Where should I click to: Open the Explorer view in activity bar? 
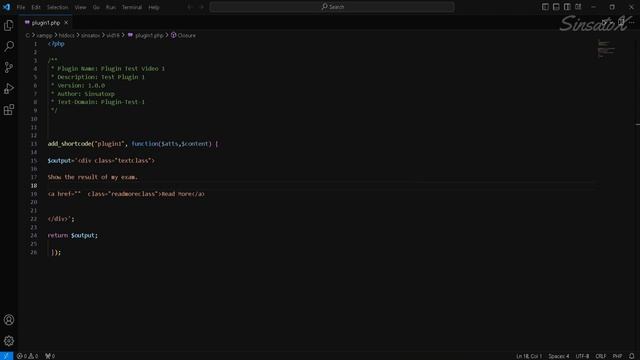[x=9, y=25]
